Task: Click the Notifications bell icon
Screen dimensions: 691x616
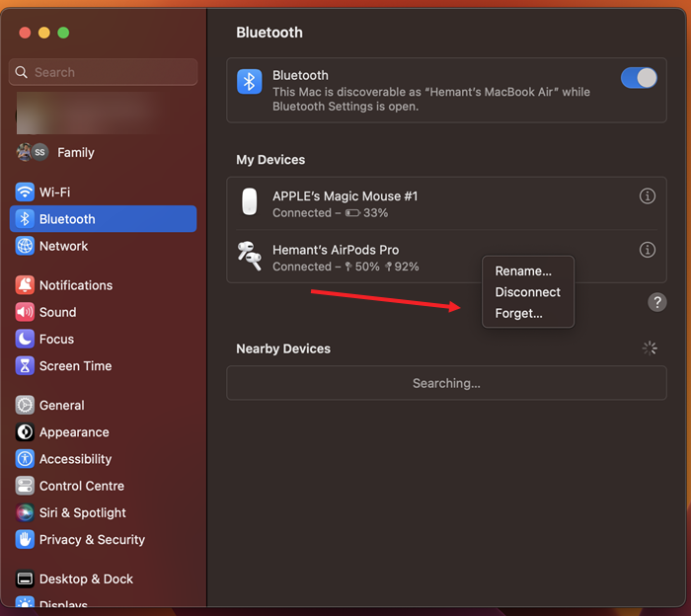Action: (x=25, y=285)
